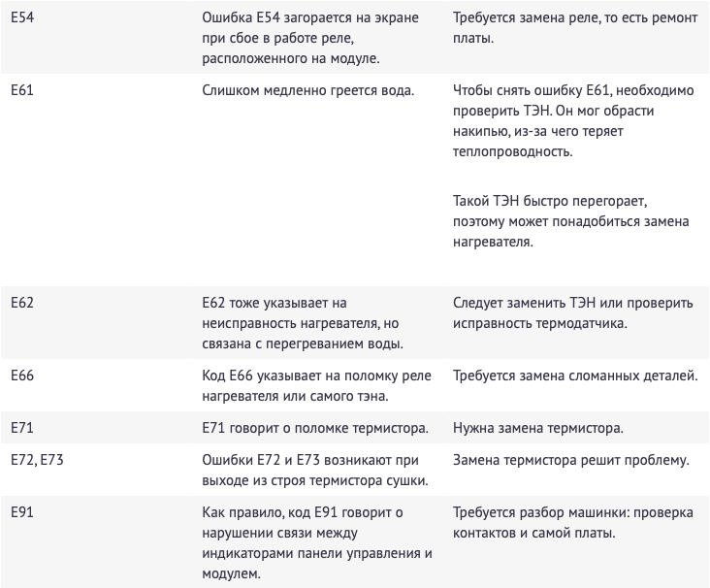Screen dimensions: 710x588
Task: Select paragraph 'Такой ТЭН быстро перегорает'
Action: tap(571, 221)
